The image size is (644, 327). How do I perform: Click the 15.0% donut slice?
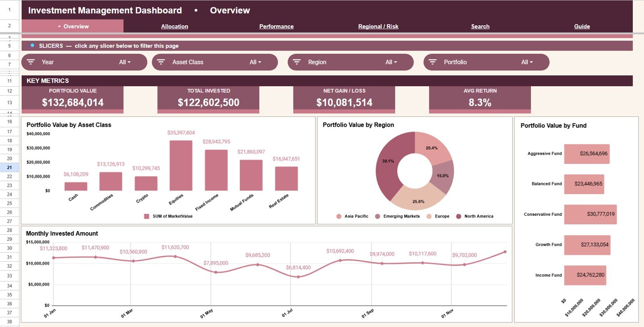tap(442, 176)
